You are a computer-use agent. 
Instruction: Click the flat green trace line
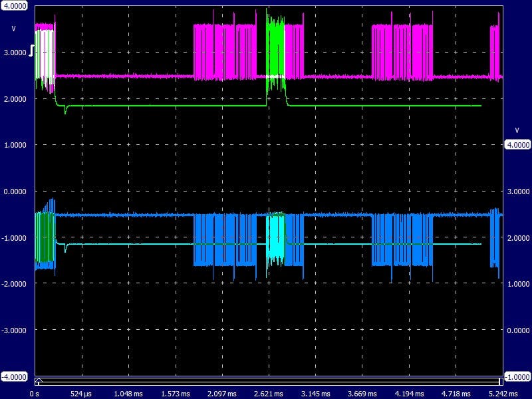tap(166, 106)
